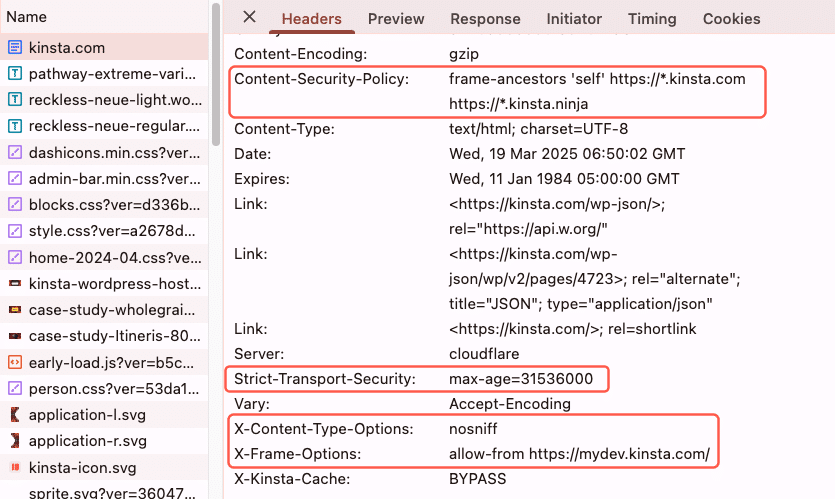Viewport: 835px width, 499px height.
Task: Select the sprite.svg?ver=36047 request
Action: 104,491
